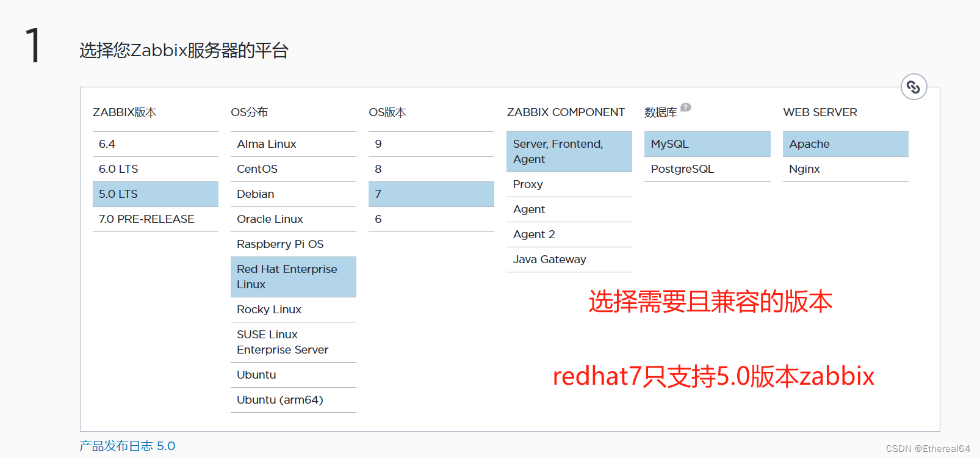
Task: Choose Oracle Linux as OS distribution
Action: pos(294,219)
